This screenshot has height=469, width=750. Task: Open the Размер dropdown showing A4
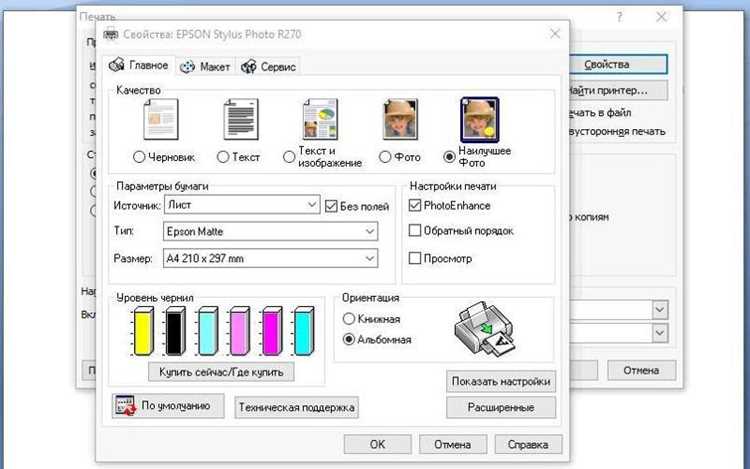pyautogui.click(x=270, y=258)
